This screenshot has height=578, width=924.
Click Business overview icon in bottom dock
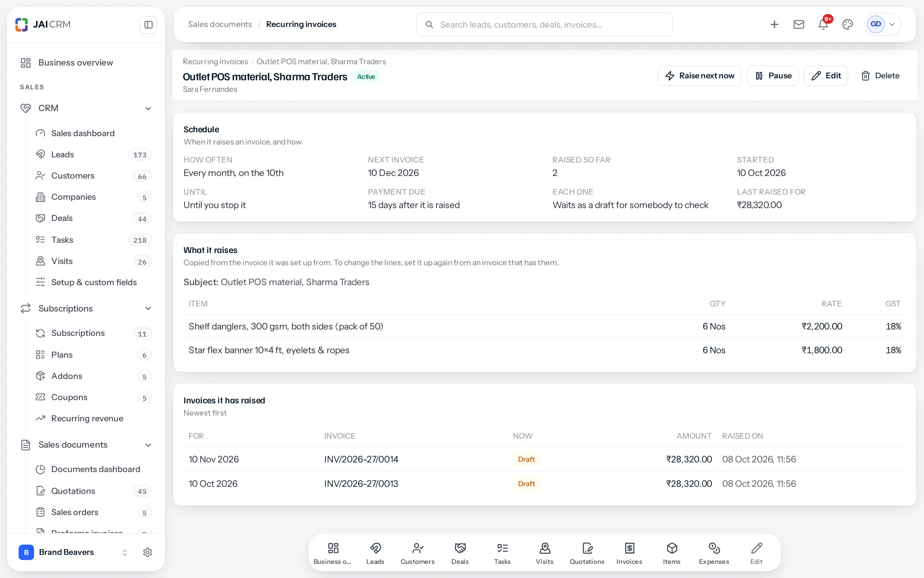(333, 553)
